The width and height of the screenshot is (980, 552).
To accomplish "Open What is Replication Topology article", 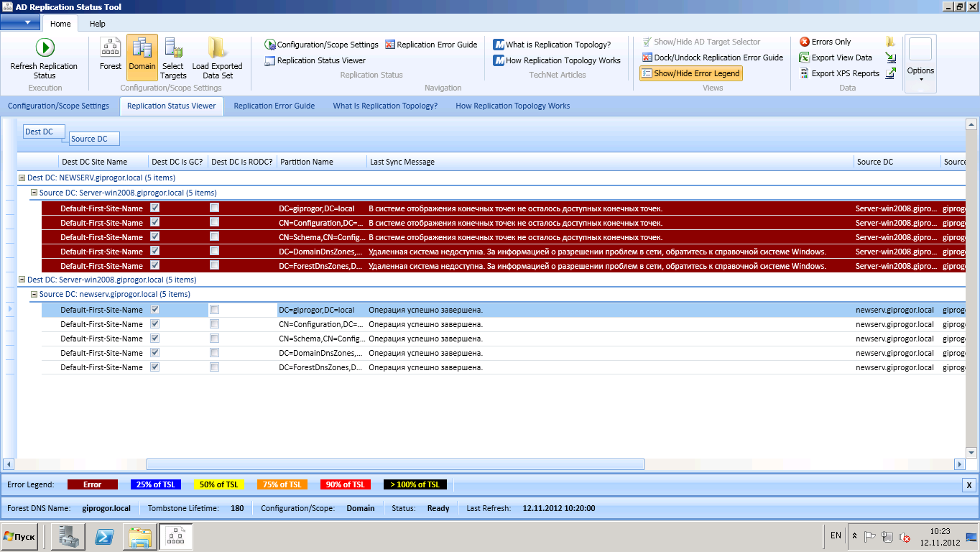I will [x=552, y=45].
